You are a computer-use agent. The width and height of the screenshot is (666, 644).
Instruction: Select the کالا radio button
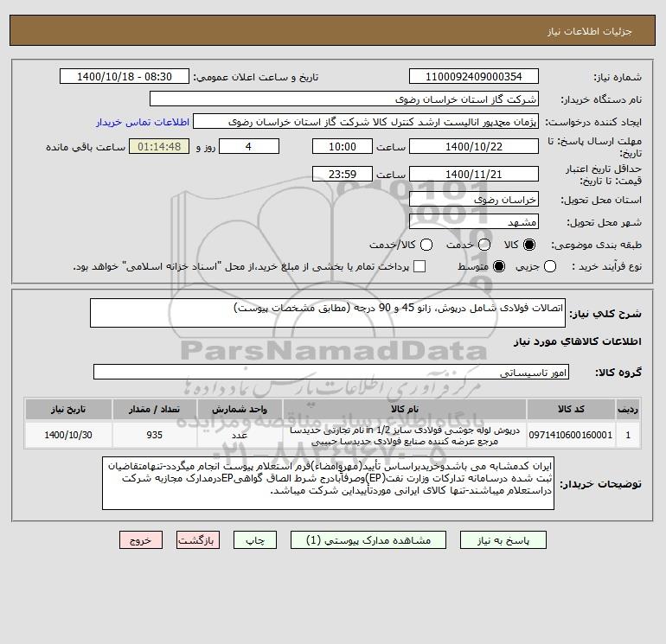point(529,245)
